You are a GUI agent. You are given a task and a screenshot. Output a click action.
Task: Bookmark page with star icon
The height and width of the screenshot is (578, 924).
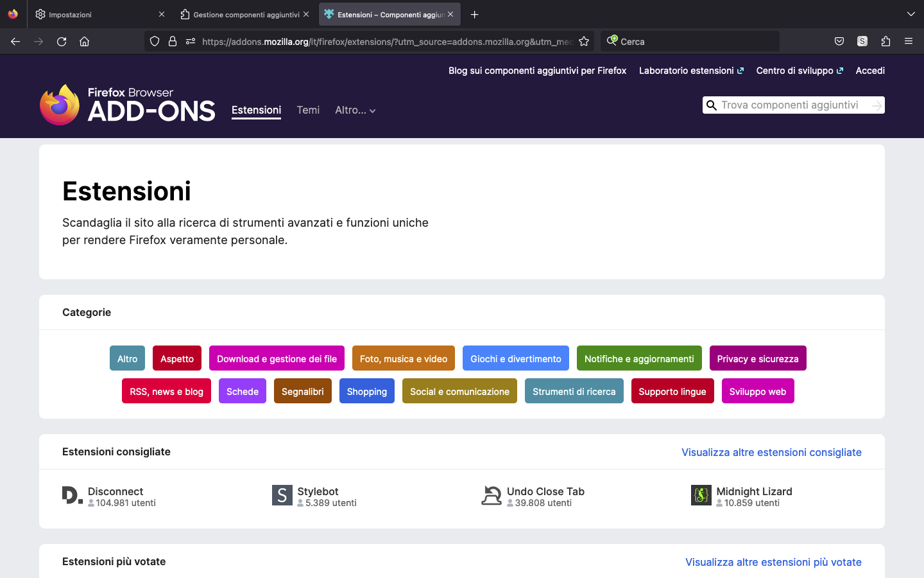point(584,42)
